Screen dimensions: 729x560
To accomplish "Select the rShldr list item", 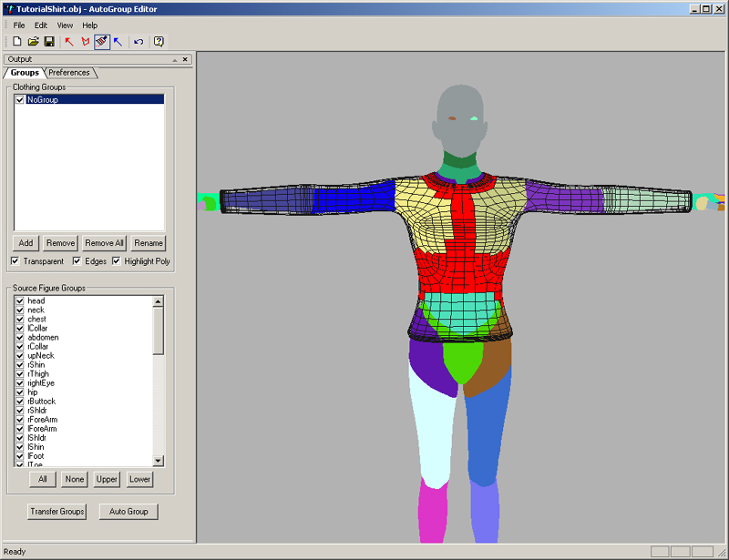I will click(x=37, y=411).
